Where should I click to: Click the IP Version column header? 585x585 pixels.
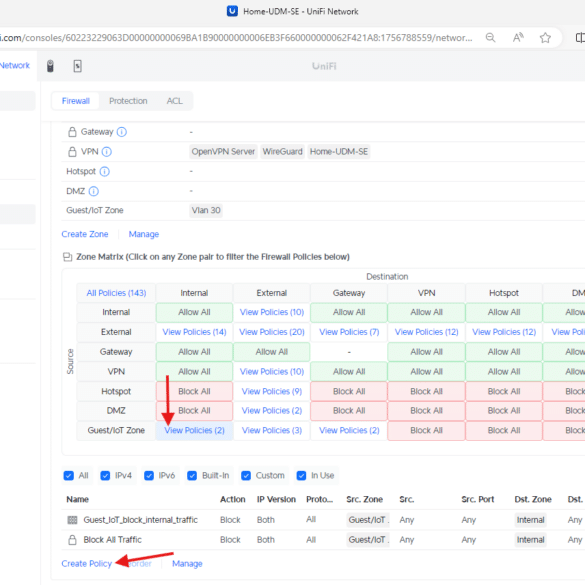pos(276,500)
